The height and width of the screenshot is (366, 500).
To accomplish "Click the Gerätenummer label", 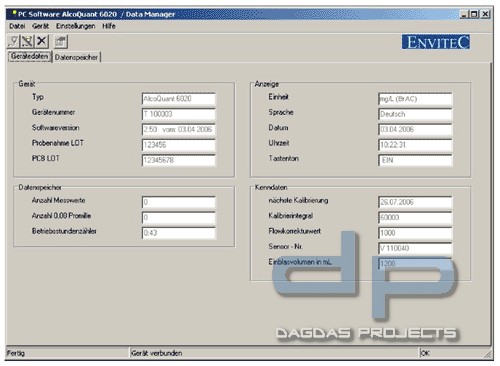I will click(53, 112).
